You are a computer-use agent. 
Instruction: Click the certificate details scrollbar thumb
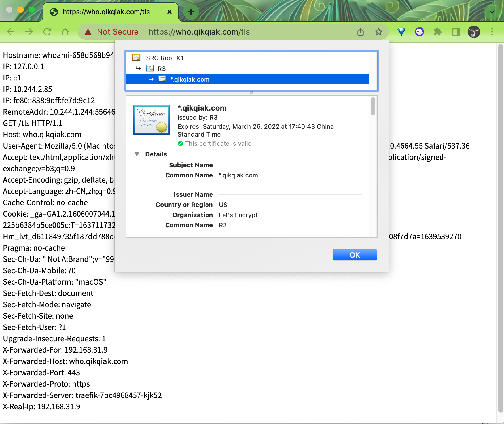coord(373,106)
